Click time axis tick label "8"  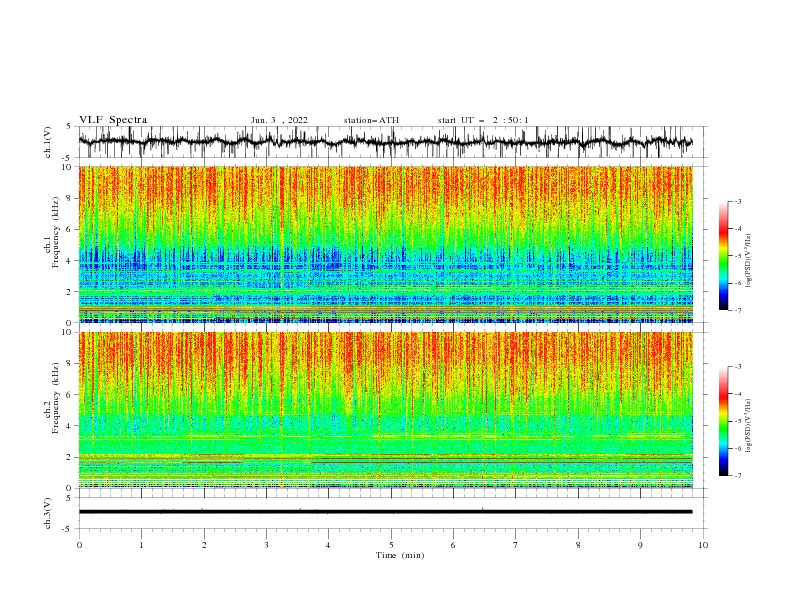coord(578,545)
